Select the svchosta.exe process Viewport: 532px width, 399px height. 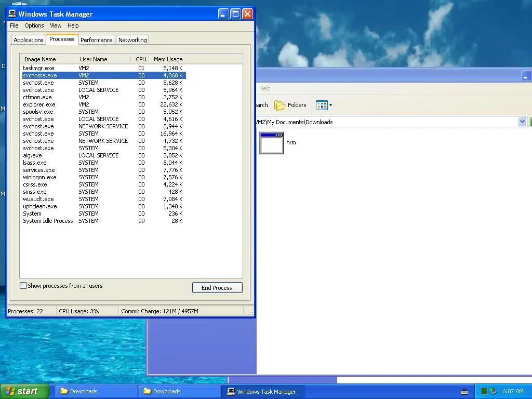coord(104,75)
